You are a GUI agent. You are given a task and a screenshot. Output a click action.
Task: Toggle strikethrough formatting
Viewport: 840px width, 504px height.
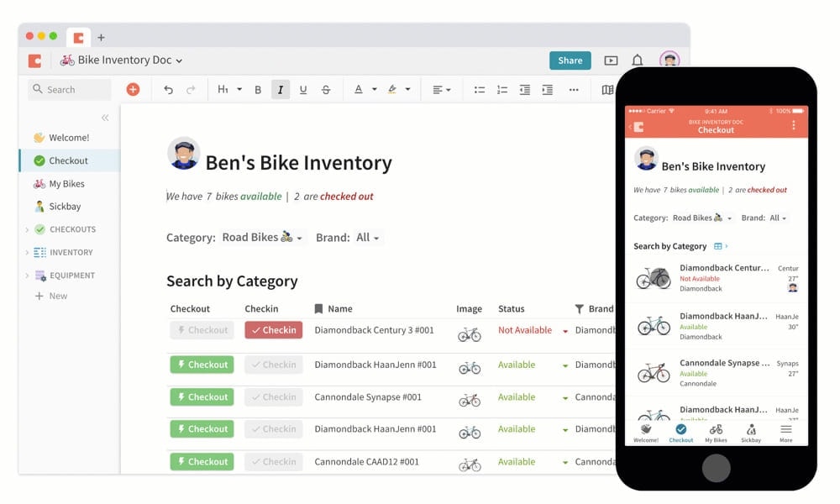pos(326,89)
